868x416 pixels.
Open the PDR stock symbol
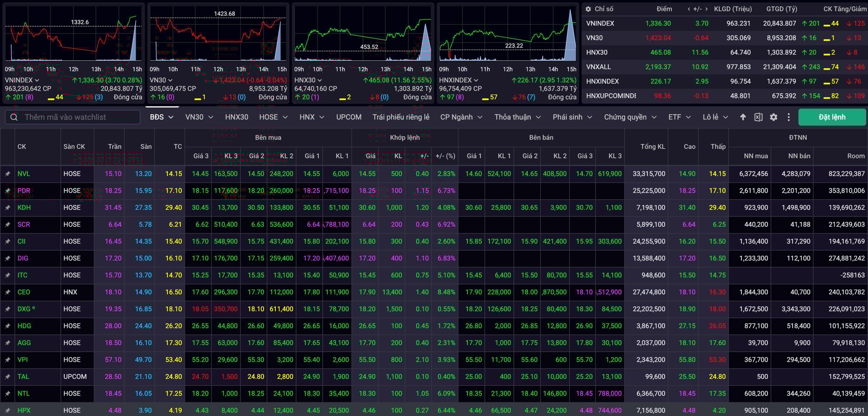pyautogui.click(x=24, y=191)
